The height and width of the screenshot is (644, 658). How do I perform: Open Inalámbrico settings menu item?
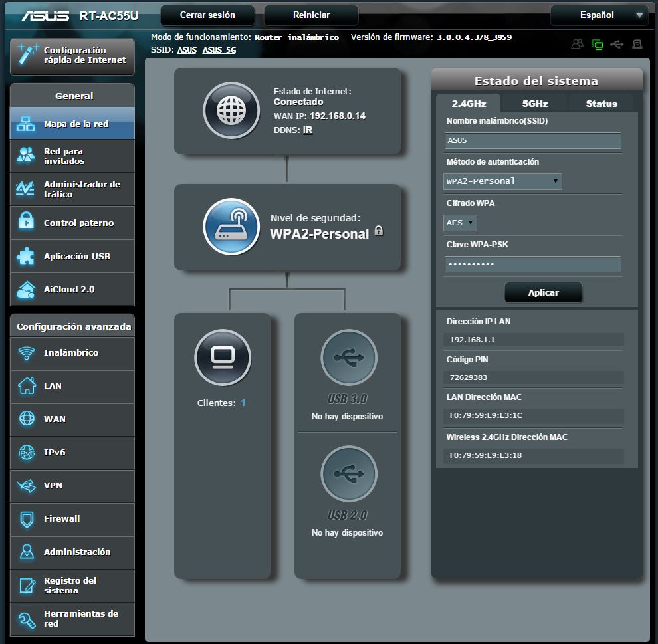click(x=72, y=353)
